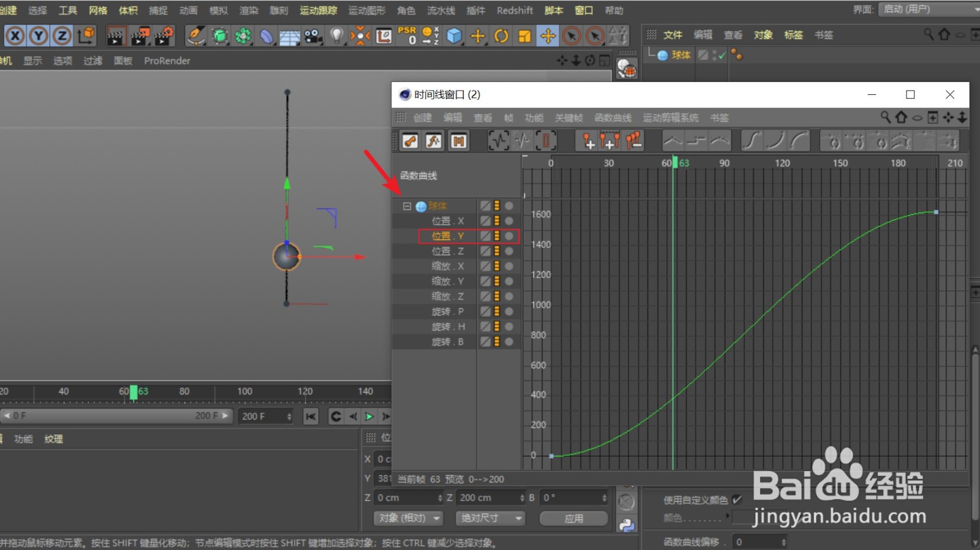Click the green play forward button
This screenshot has width=980, height=550.
[x=369, y=416]
